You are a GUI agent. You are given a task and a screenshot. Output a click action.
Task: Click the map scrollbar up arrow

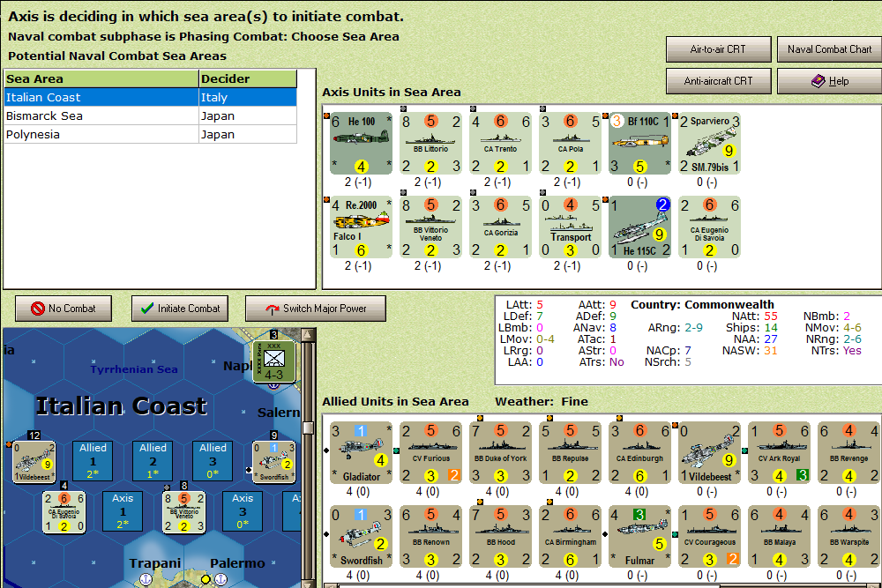(x=308, y=335)
